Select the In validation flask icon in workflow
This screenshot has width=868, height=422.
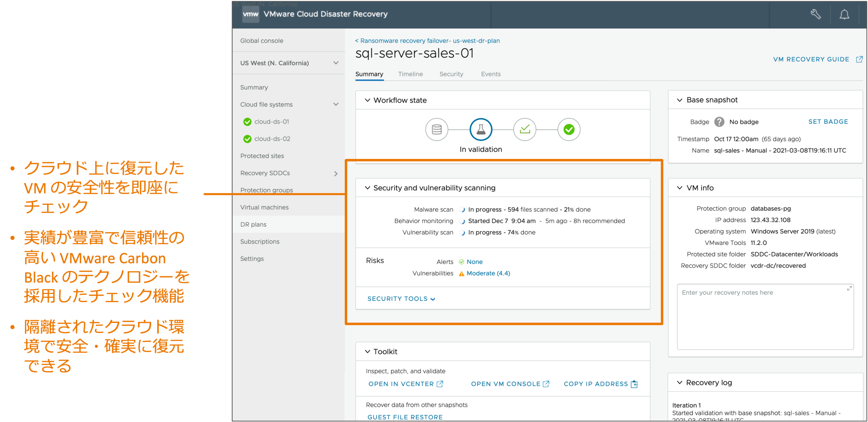[x=481, y=130]
